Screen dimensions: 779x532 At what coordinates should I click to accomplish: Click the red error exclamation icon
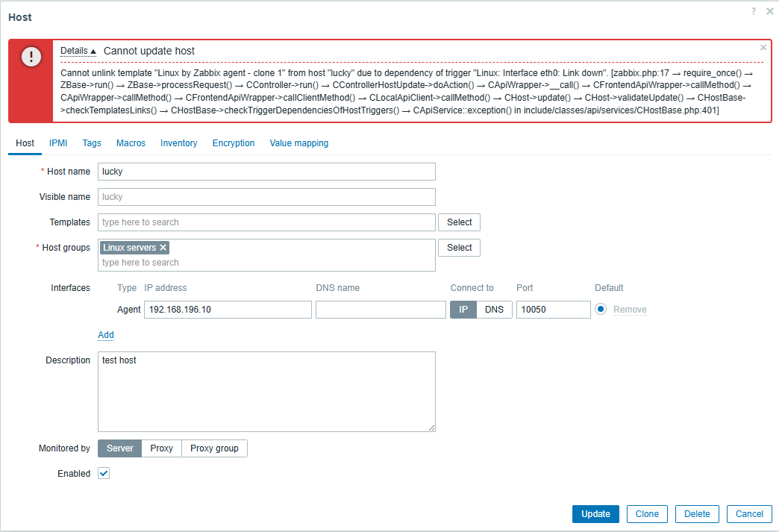[31, 57]
